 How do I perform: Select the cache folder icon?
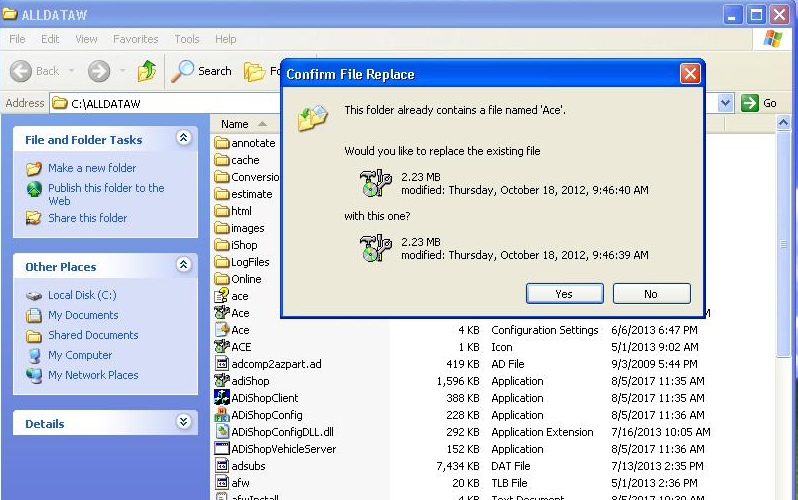pos(222,160)
